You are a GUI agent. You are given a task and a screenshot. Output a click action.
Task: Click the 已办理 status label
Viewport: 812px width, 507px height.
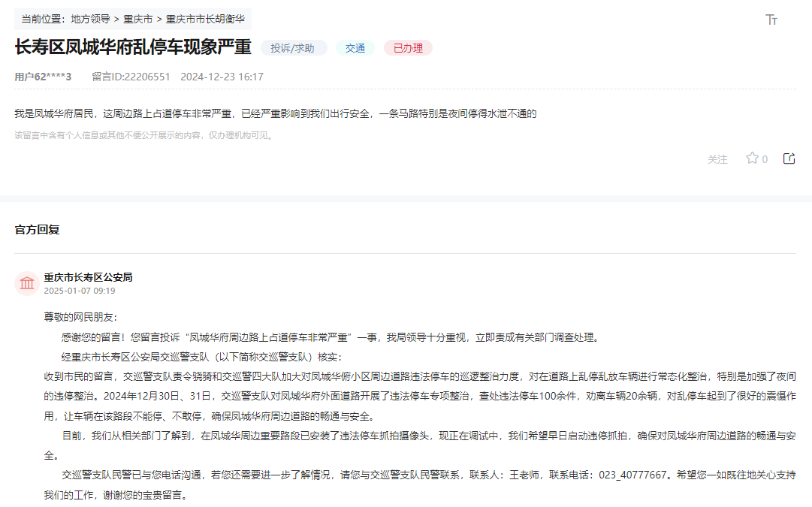pos(407,47)
